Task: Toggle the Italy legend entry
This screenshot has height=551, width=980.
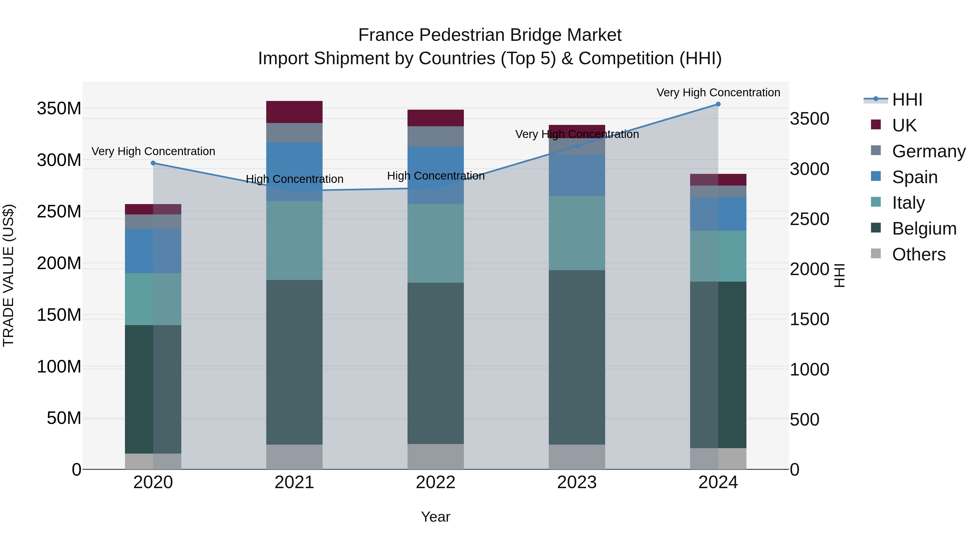Action: click(898, 203)
